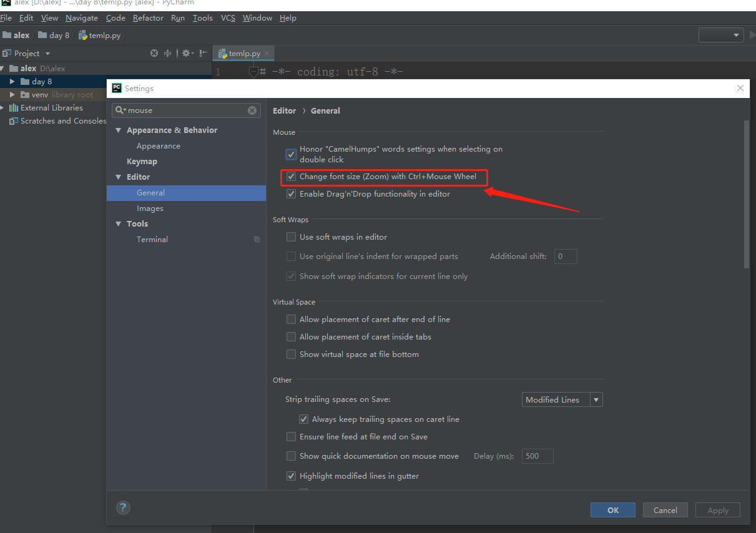Image resolution: width=756 pixels, height=533 pixels.
Task: Select Images settings page
Action: (150, 208)
